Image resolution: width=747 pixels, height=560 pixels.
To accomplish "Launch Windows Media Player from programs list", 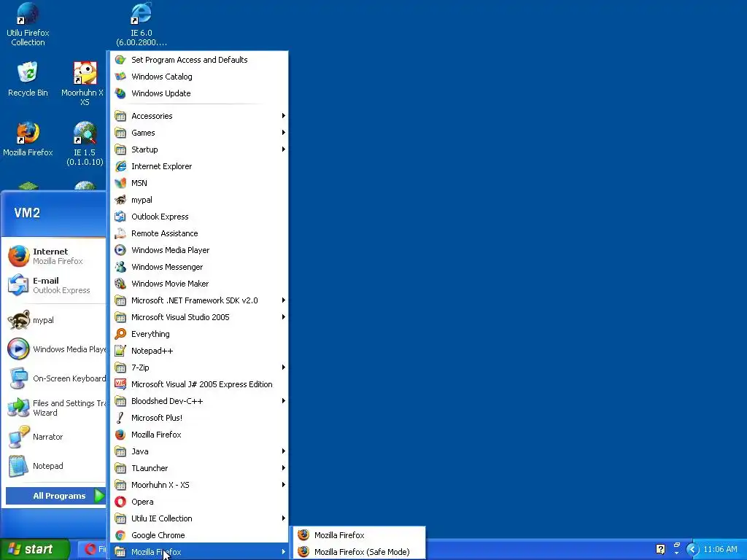I will (199, 250).
